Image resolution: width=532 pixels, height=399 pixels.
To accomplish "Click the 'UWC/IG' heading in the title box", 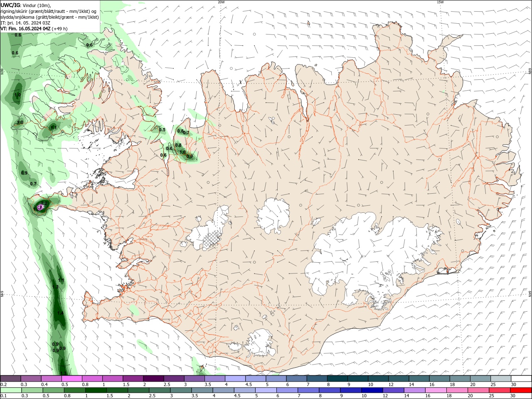I will point(10,5).
